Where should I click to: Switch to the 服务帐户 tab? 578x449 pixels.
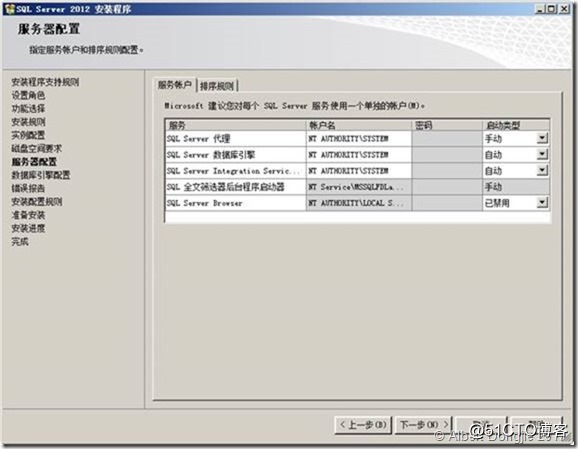coord(175,85)
